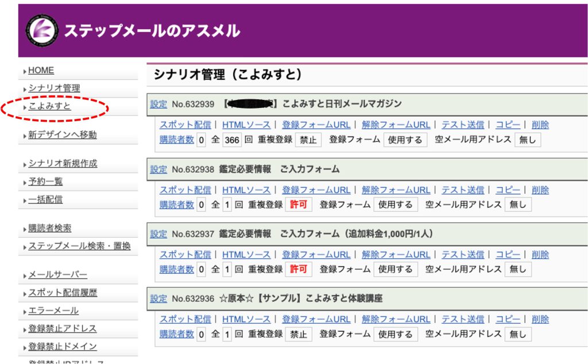588x364 pixels.
Task: Open 登録禁止ドメイン sidebar link
Action: point(62,346)
